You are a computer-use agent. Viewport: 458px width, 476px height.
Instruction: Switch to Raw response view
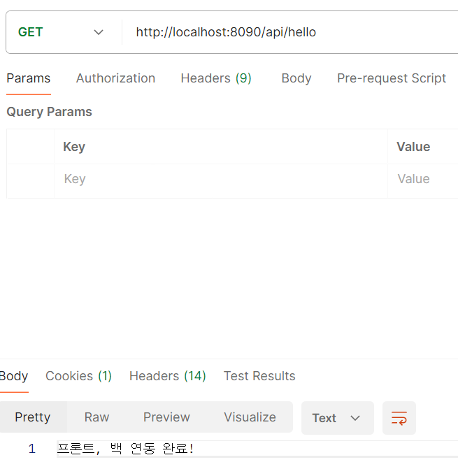click(96, 417)
